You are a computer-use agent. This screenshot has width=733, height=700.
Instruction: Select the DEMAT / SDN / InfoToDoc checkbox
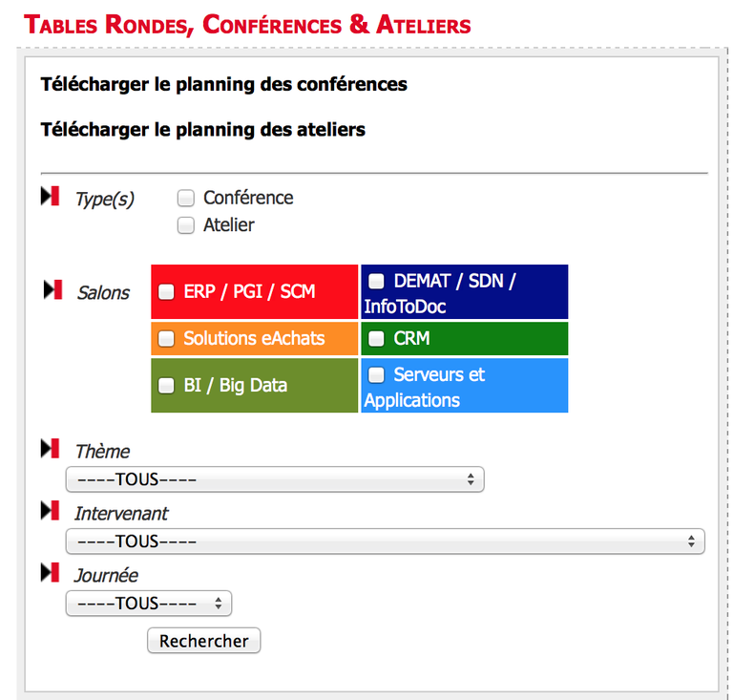click(376, 281)
